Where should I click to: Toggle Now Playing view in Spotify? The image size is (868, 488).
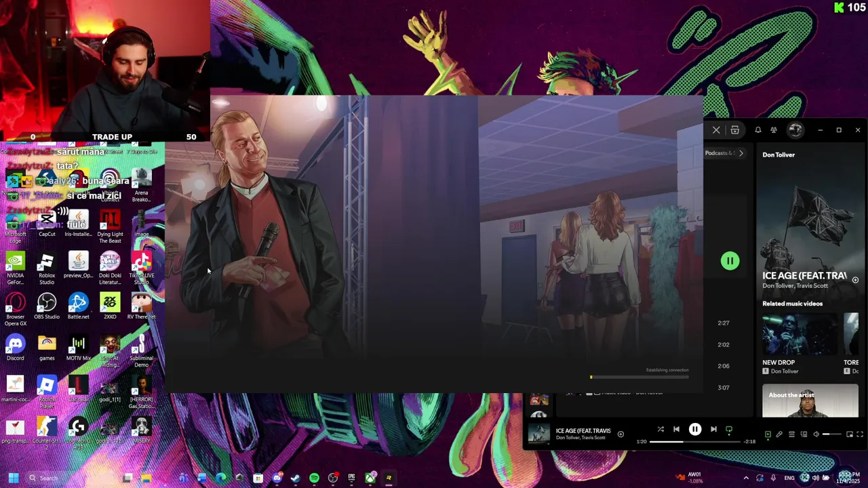768,434
